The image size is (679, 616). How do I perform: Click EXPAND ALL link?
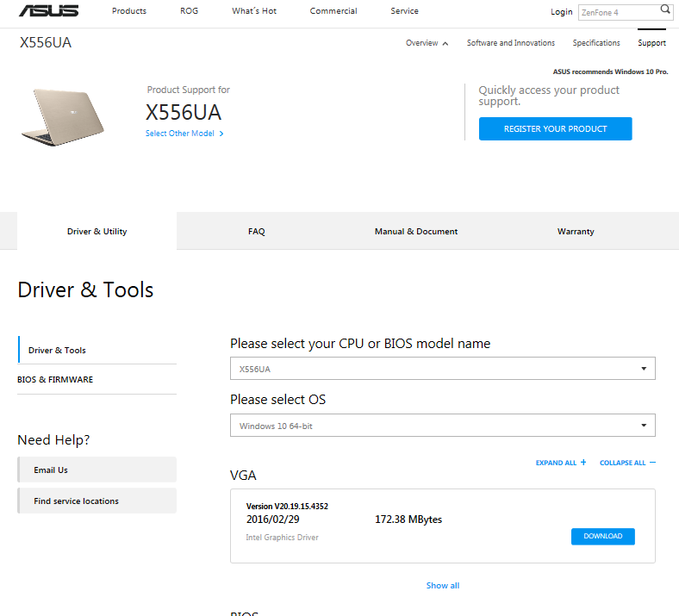pos(556,463)
